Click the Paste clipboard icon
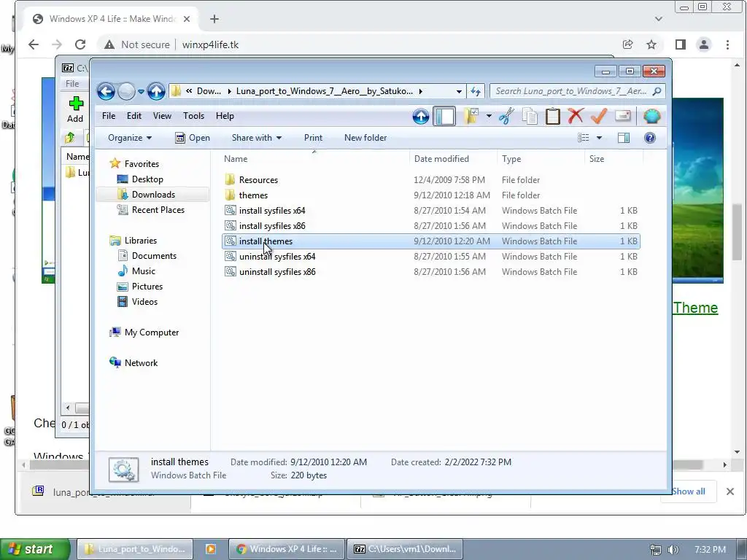 pyautogui.click(x=553, y=116)
